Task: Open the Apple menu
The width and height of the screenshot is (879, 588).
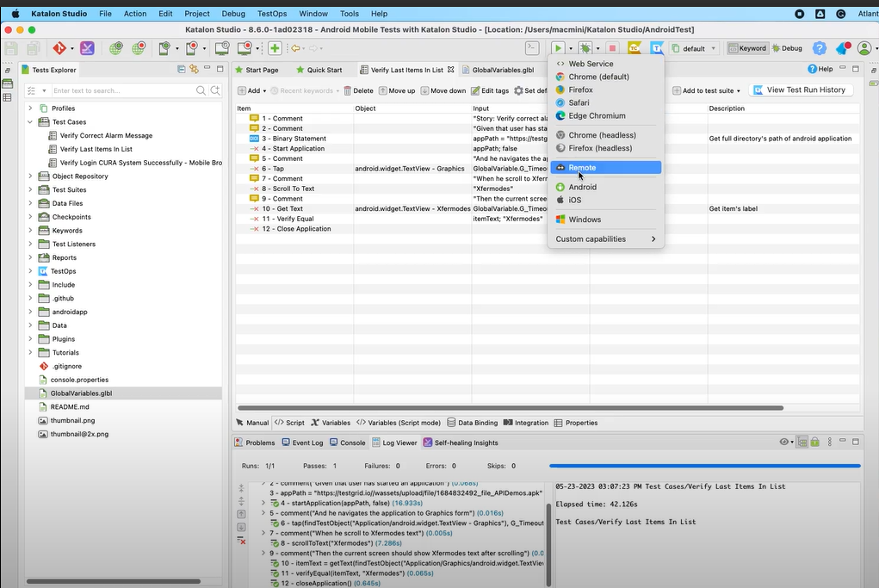Action: pyautogui.click(x=15, y=14)
